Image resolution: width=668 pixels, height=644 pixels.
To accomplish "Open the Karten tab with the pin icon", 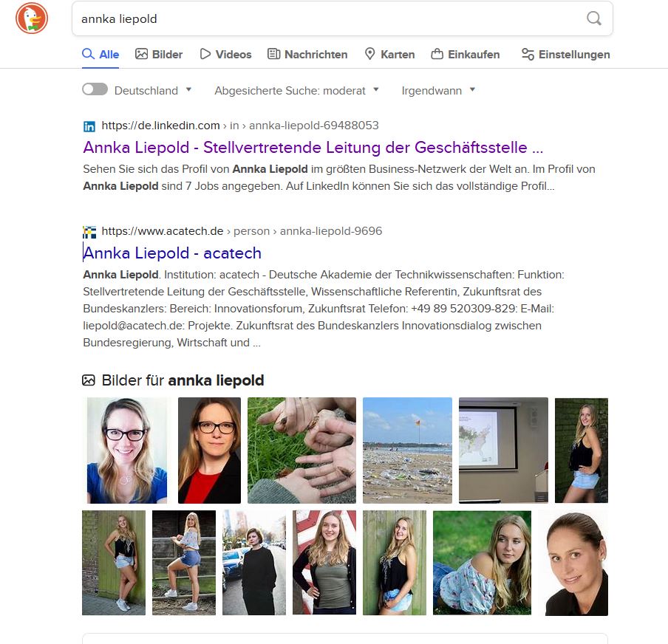I will pos(390,54).
